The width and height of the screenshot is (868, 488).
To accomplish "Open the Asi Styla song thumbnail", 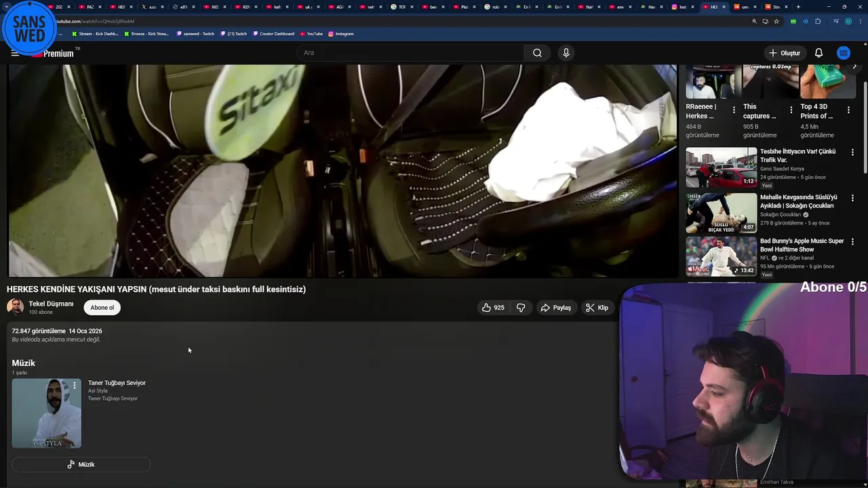I will (46, 413).
